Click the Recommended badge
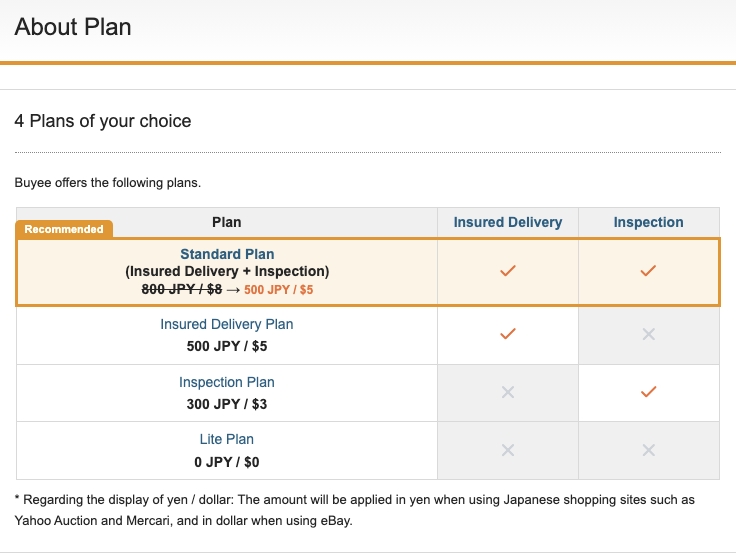The width and height of the screenshot is (736, 554). pos(64,229)
